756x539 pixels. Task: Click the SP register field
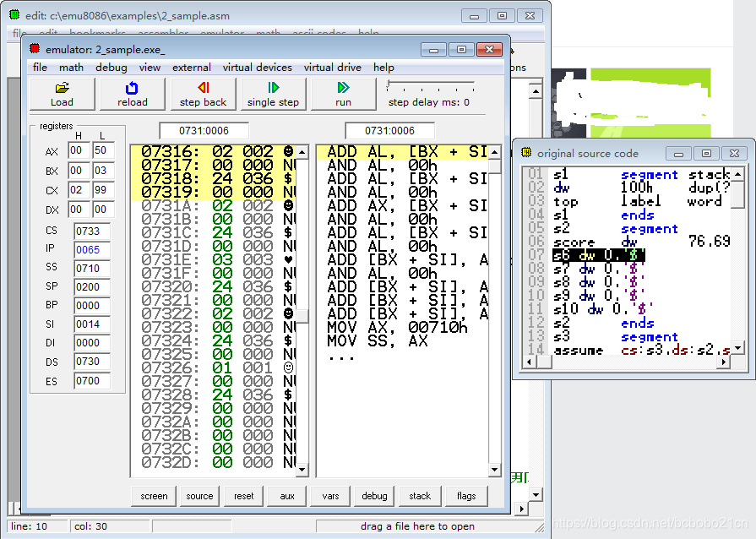coord(91,287)
